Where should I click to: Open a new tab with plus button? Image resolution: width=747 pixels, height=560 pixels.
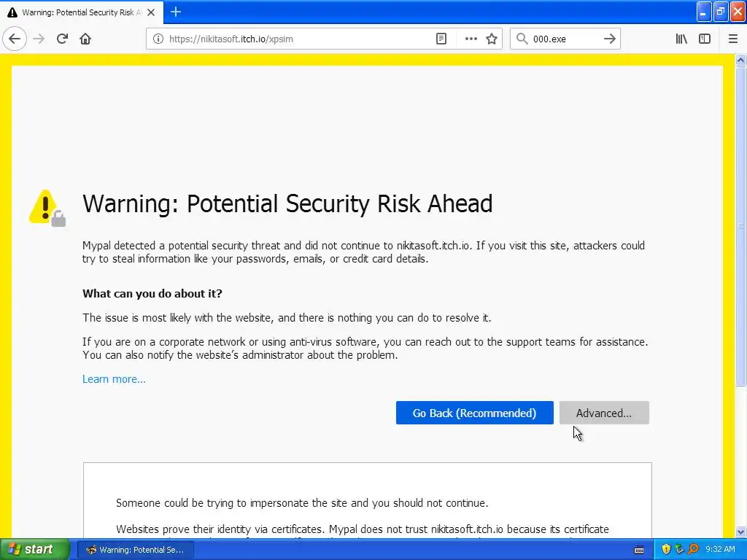coord(176,12)
